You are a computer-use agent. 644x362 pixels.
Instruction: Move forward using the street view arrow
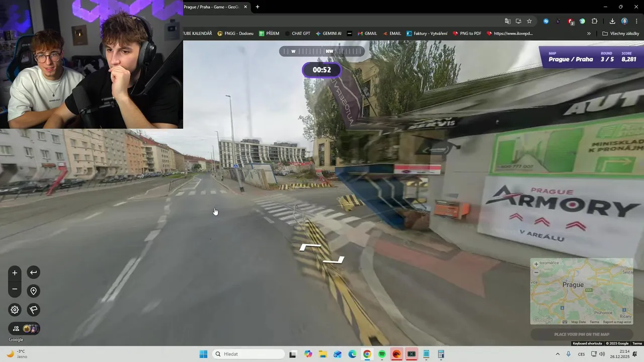[310, 246]
